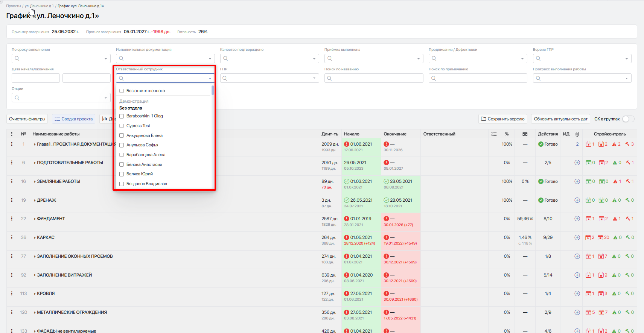Click the paperclip attachments column icon

point(577,134)
